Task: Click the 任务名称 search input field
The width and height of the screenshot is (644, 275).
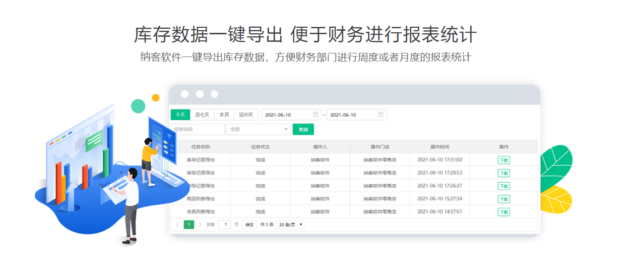Action: point(198,130)
